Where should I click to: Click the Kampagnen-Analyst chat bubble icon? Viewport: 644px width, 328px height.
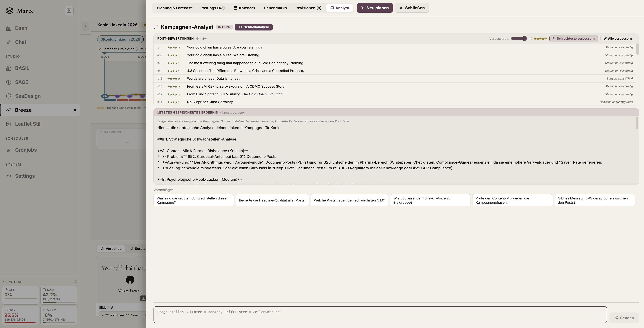156,27
